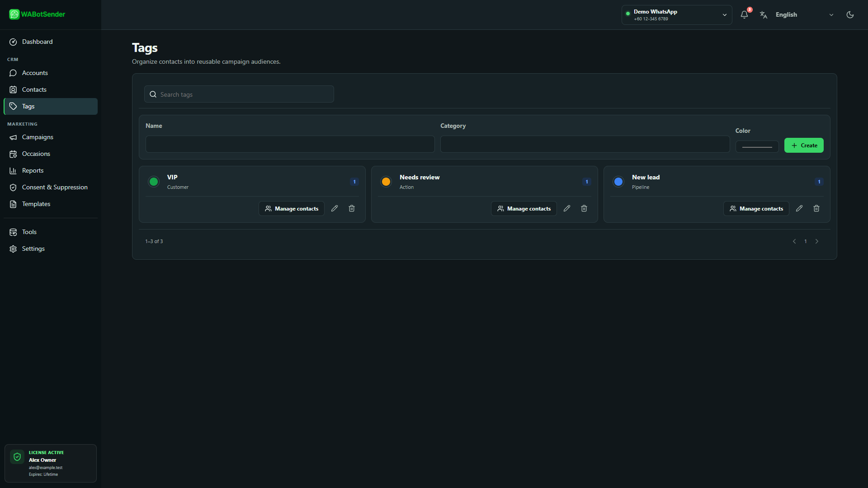Viewport: 868px width, 488px height.
Task: Click the Category input field
Action: click(x=585, y=144)
